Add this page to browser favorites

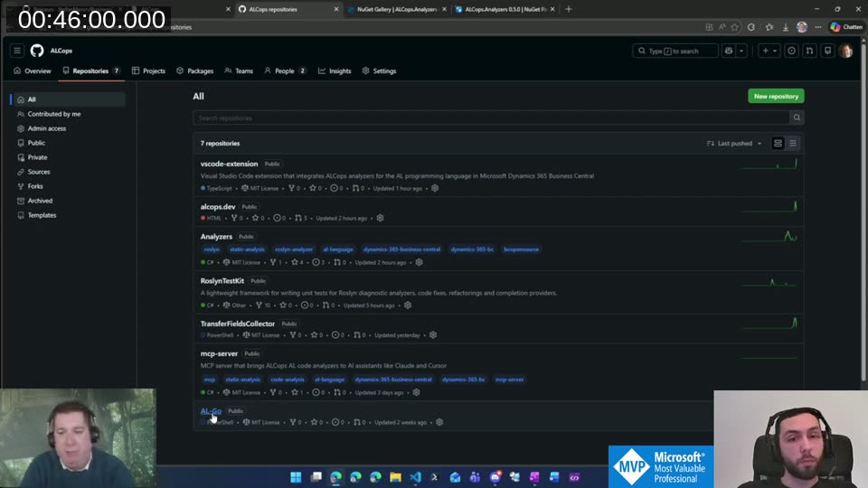[734, 27]
